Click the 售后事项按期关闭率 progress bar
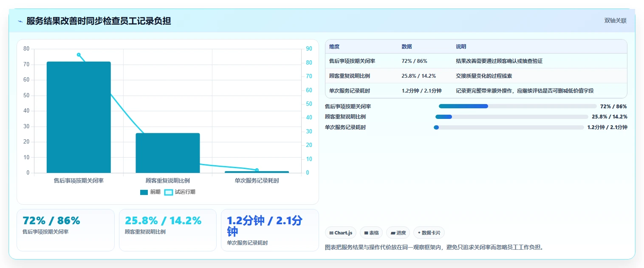Viewport: 644px width, 268px height. coord(518,106)
